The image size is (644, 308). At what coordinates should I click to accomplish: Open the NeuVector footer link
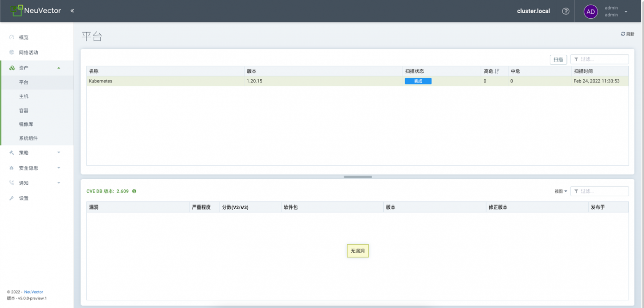click(x=33, y=292)
